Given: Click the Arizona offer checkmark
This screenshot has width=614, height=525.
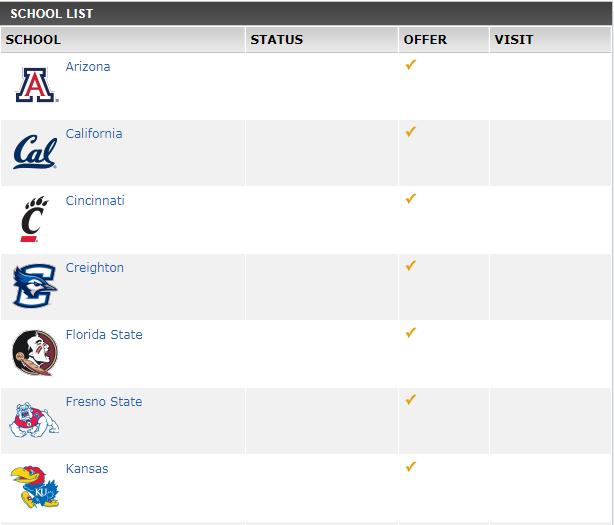Looking at the screenshot, I should (x=410, y=65).
